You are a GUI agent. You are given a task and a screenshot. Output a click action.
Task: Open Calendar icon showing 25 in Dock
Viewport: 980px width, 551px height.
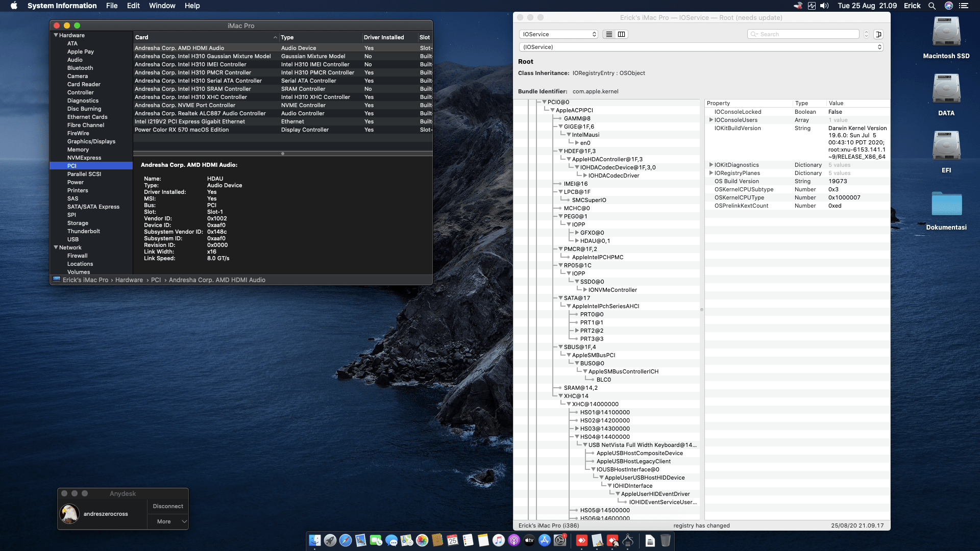pos(453,540)
